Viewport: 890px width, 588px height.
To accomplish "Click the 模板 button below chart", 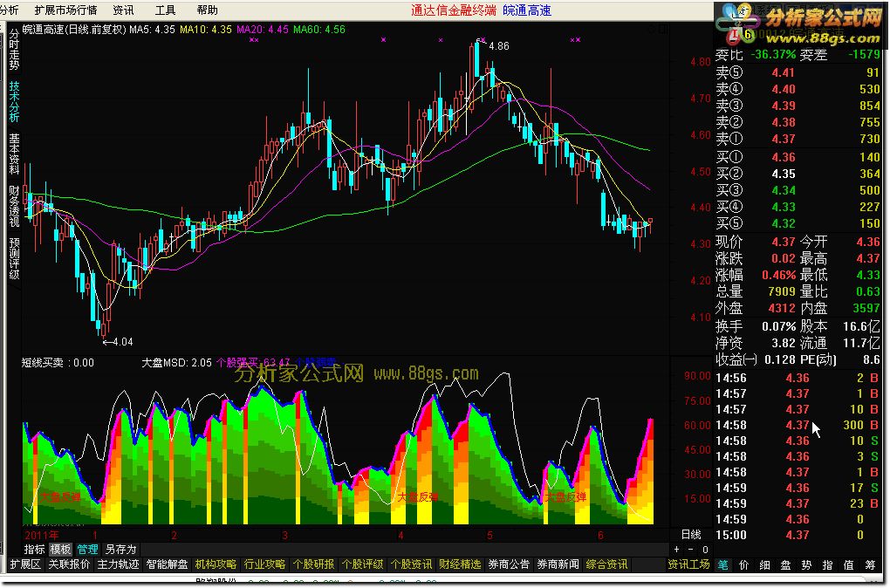I will point(61,550).
